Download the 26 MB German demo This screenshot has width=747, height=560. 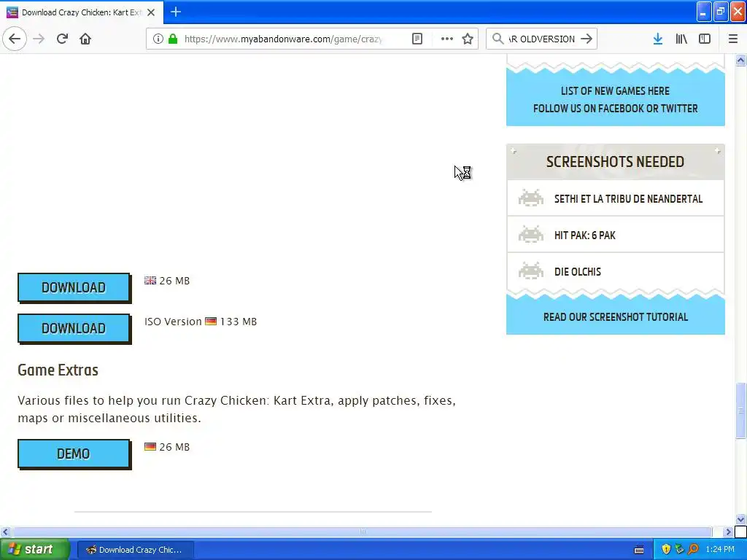(x=74, y=454)
